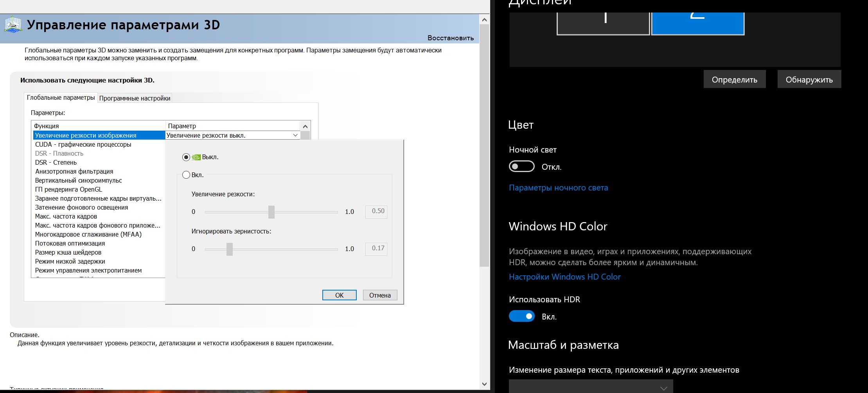Viewport: 868px width, 393px height.
Task: Click the 3D settings header icon
Action: [x=13, y=25]
